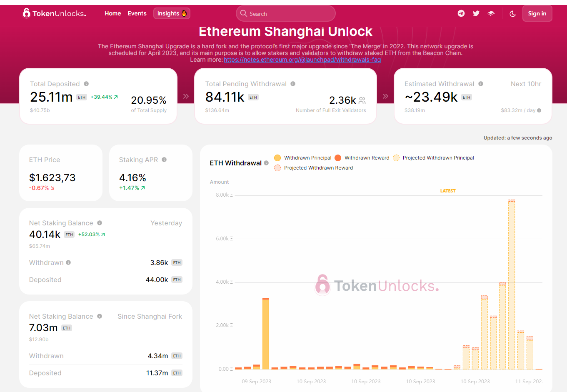The image size is (567, 392).
Task: Toggle Projected Withdrawn Reward legend series
Action: pos(313,168)
